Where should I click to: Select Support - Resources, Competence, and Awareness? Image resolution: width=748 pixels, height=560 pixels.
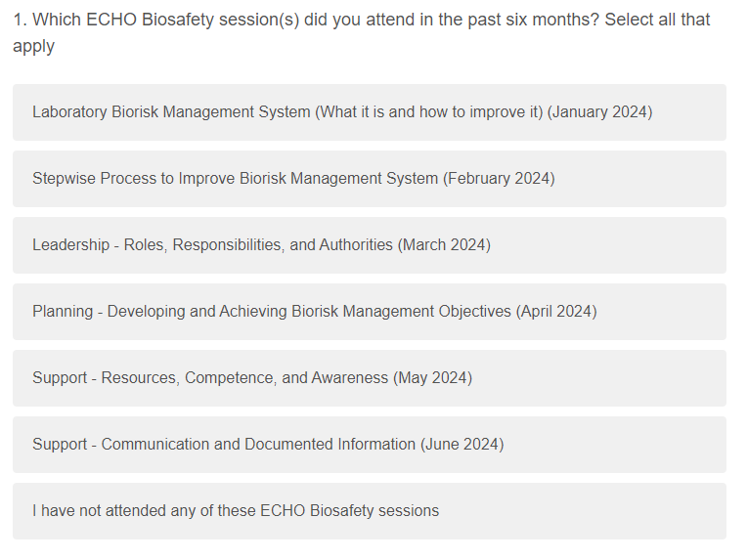click(x=252, y=378)
